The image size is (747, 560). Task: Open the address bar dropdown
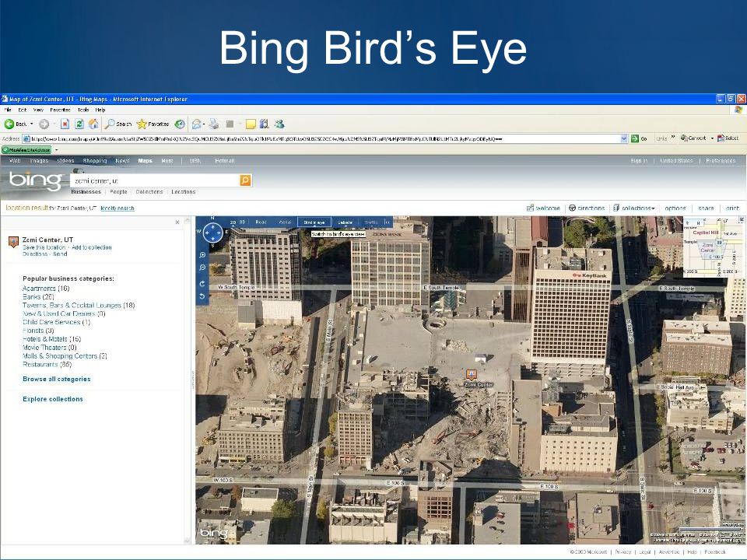click(624, 138)
